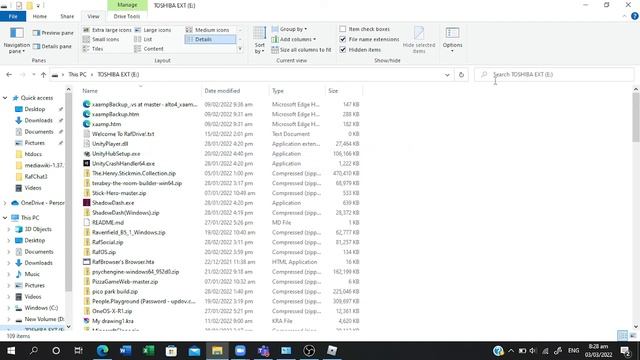The height and width of the screenshot is (360, 640).
Task: Sort by the Name column header
Action: pyautogui.click(x=140, y=91)
